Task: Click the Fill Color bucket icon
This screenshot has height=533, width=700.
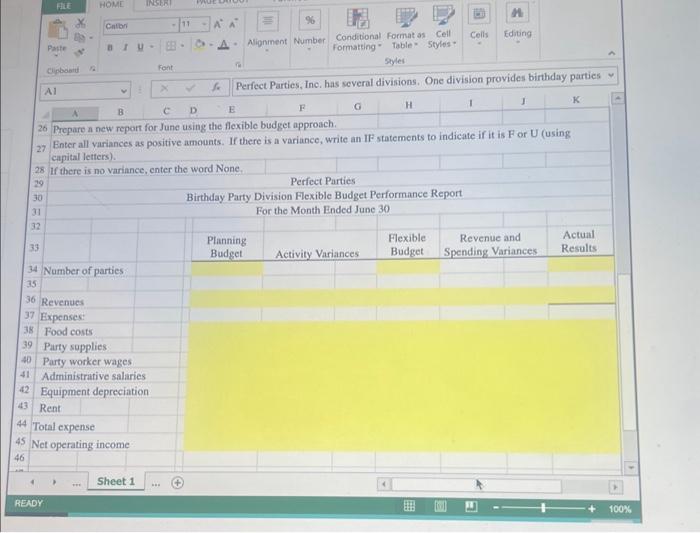Action: pos(200,44)
